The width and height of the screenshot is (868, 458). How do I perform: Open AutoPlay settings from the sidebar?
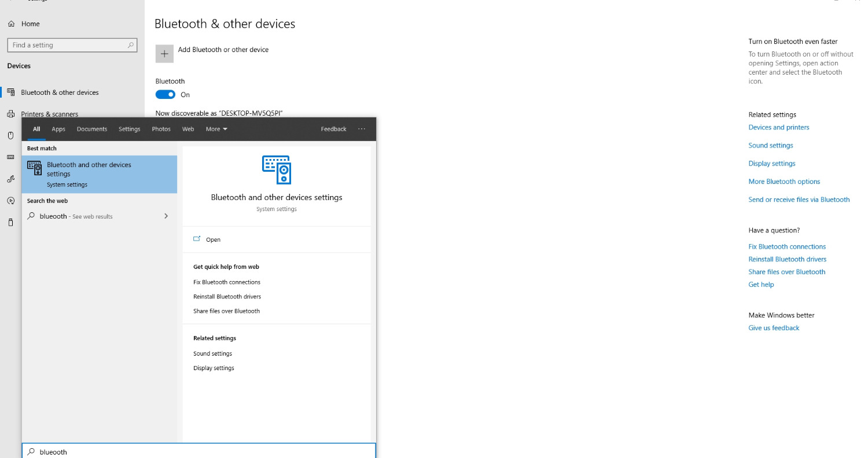tap(10, 201)
